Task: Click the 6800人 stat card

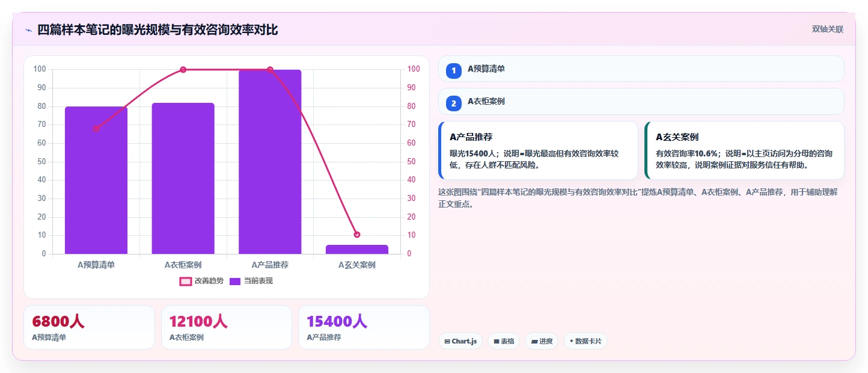Action: point(89,327)
